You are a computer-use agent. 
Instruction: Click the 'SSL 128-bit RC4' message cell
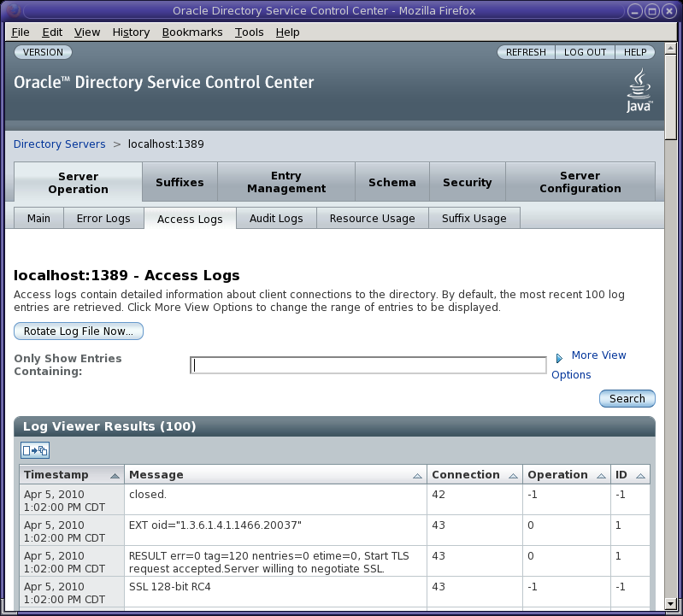point(275,592)
